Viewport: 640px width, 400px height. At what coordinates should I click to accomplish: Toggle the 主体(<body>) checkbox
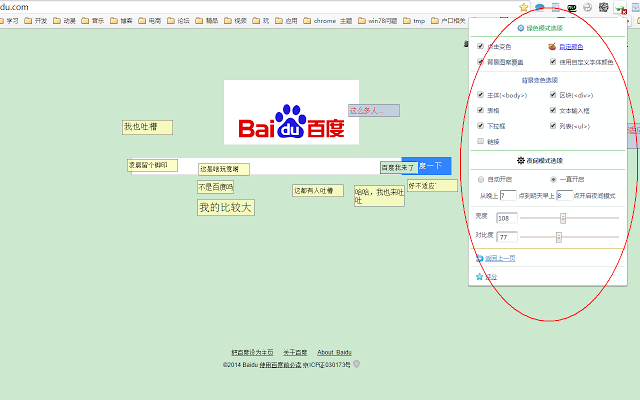coord(480,95)
